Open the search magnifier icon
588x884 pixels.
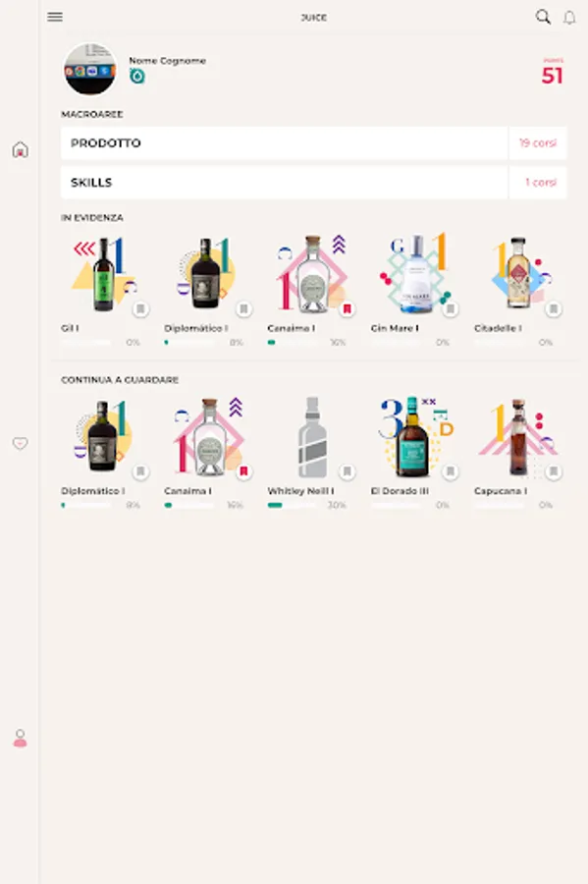pyautogui.click(x=543, y=17)
